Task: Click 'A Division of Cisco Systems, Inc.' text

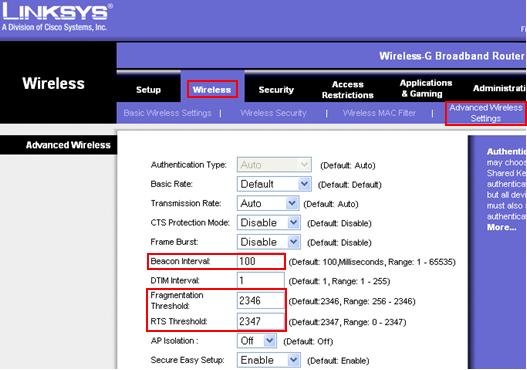Action: tap(54, 27)
